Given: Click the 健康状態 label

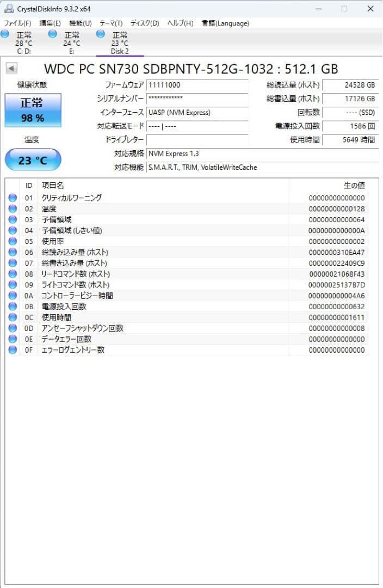Looking at the screenshot, I should (32, 85).
